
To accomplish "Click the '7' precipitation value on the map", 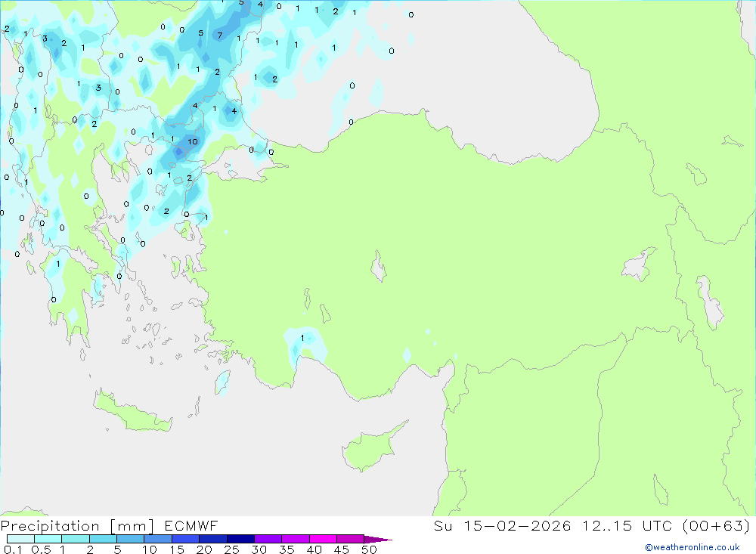I will tap(220, 36).
